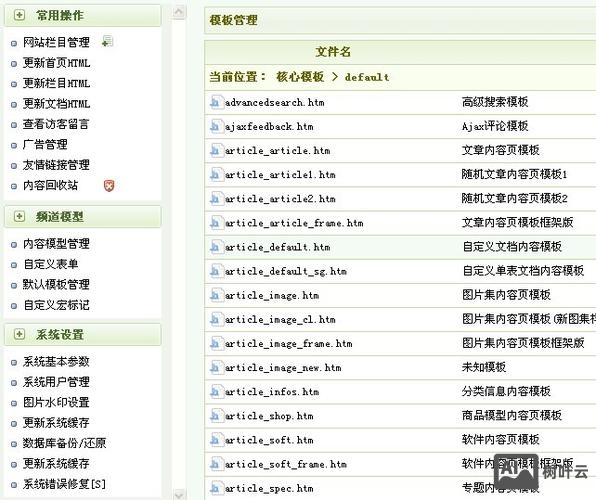Click file icon beside article_infos.htm
The height and width of the screenshot is (500, 596).
coord(216,392)
